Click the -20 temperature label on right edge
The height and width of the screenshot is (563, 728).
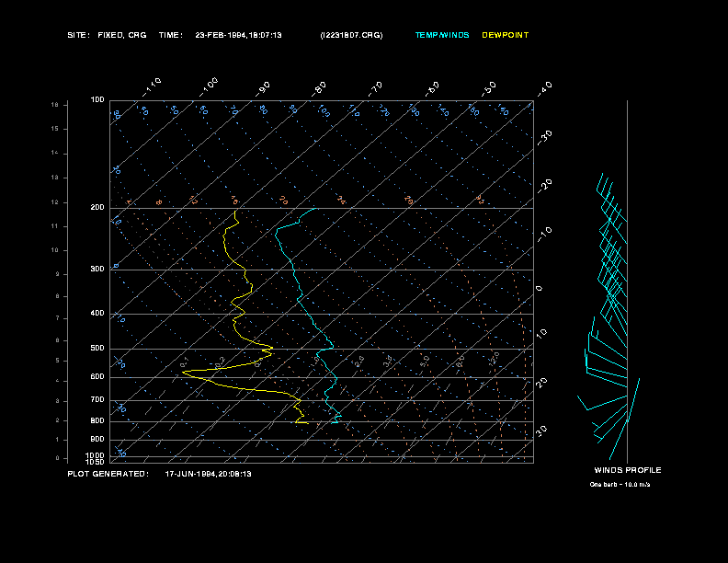point(544,186)
